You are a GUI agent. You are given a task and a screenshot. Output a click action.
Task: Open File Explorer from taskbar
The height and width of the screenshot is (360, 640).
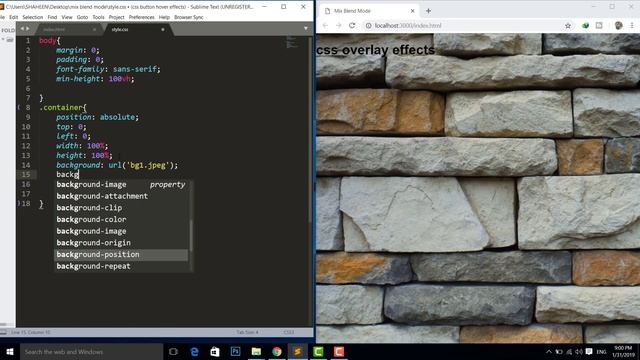tap(256, 351)
